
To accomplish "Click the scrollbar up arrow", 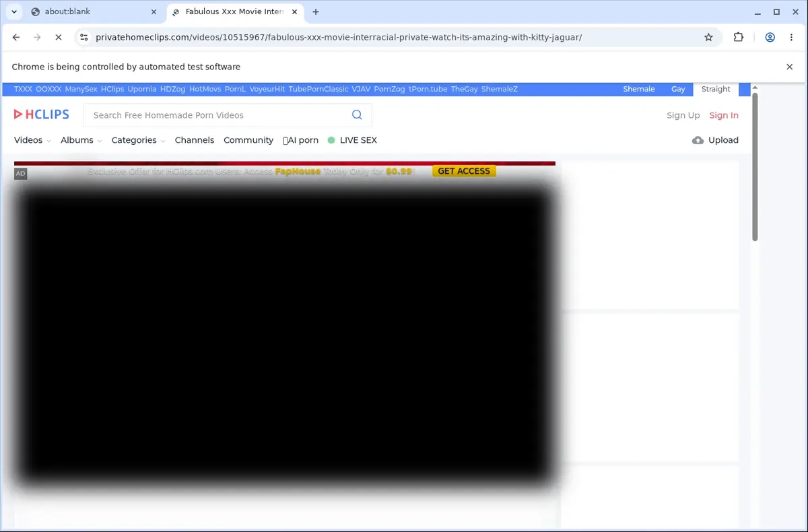I will coord(755,88).
